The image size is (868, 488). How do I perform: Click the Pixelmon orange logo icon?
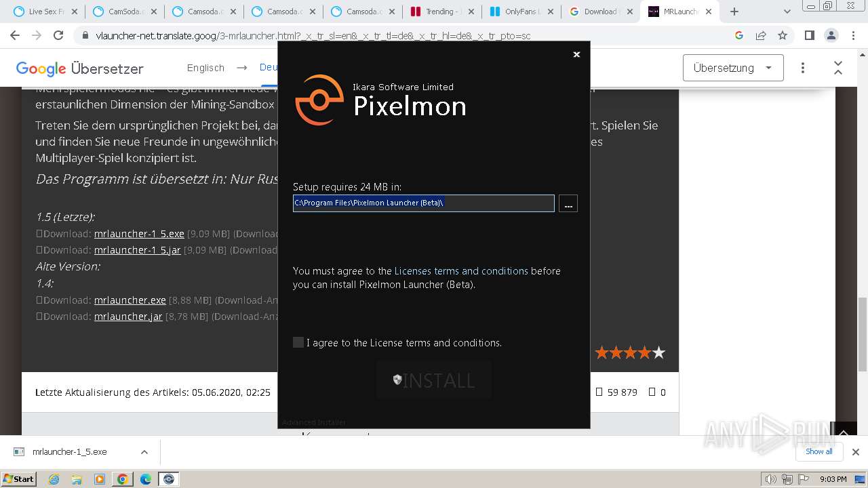tap(319, 100)
